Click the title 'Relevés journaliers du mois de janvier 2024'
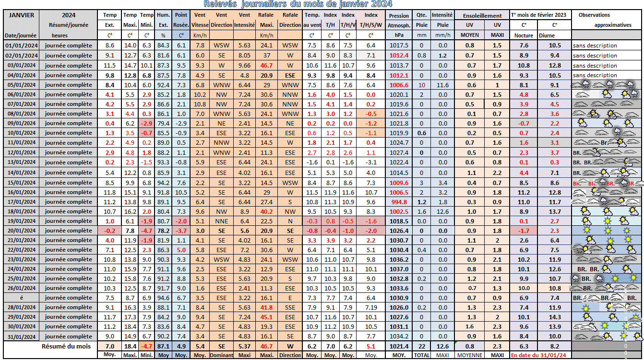The image size is (644, 360). [298, 4]
